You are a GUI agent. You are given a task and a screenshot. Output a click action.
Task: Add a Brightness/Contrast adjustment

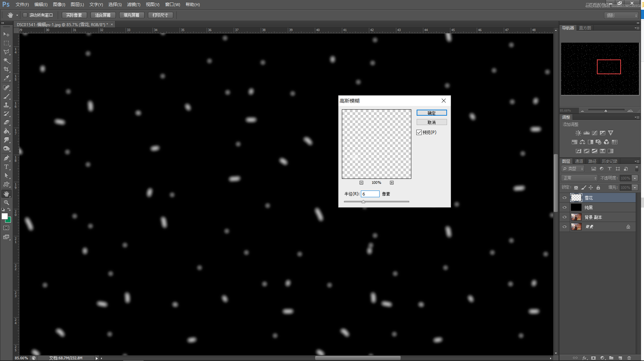point(578,133)
